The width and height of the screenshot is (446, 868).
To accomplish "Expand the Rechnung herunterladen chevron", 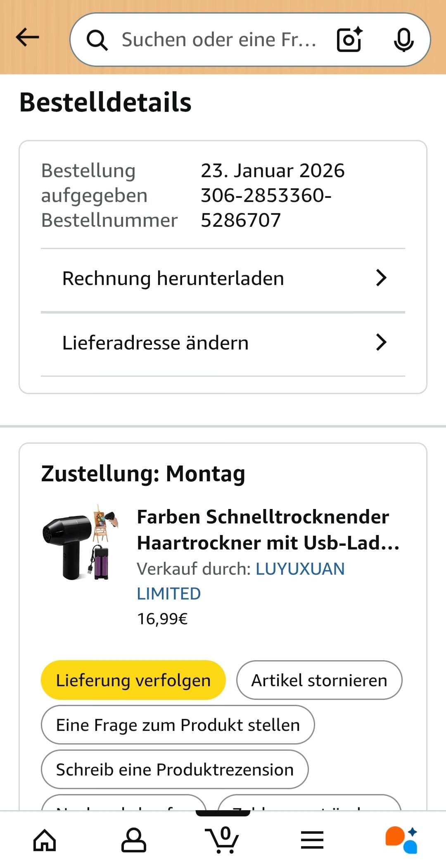I will pyautogui.click(x=381, y=278).
